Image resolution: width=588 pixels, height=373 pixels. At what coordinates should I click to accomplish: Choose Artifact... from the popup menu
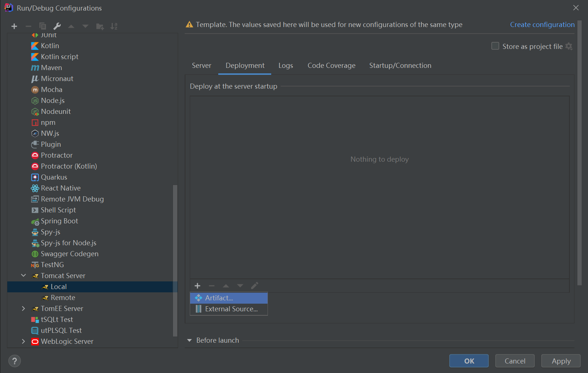click(229, 298)
